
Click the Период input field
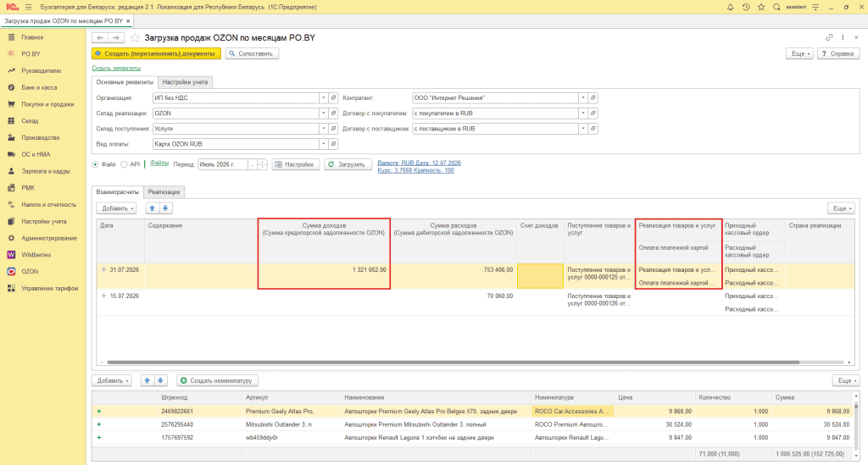(x=223, y=164)
